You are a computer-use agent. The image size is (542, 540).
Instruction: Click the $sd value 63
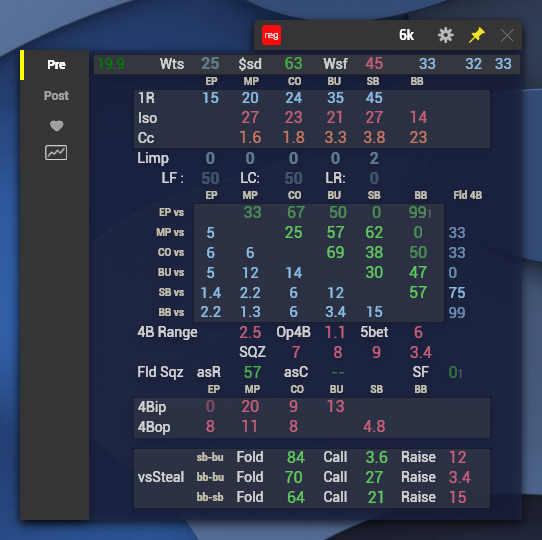(x=293, y=64)
